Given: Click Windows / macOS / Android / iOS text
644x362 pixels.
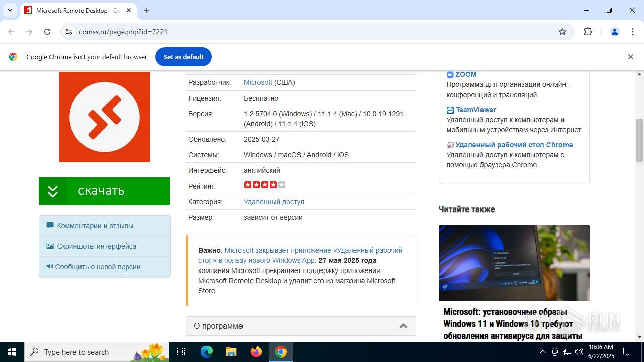Looking at the screenshot, I should pyautogui.click(x=296, y=155).
